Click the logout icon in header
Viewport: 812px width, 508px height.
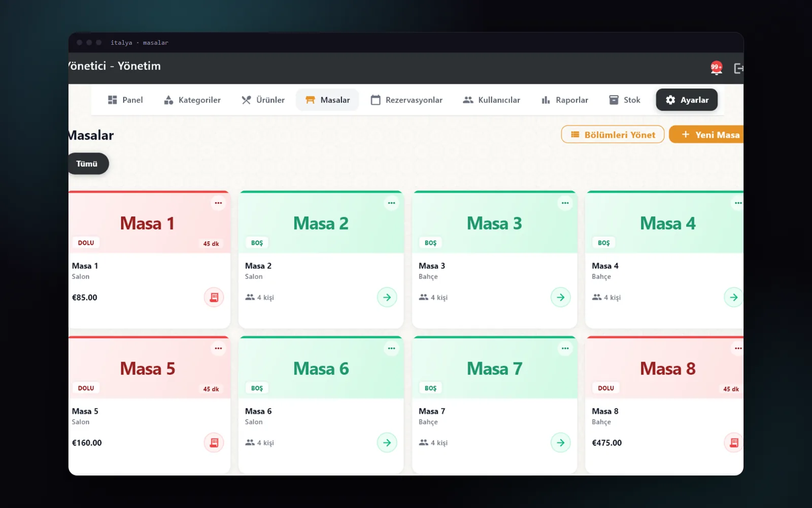pos(739,68)
